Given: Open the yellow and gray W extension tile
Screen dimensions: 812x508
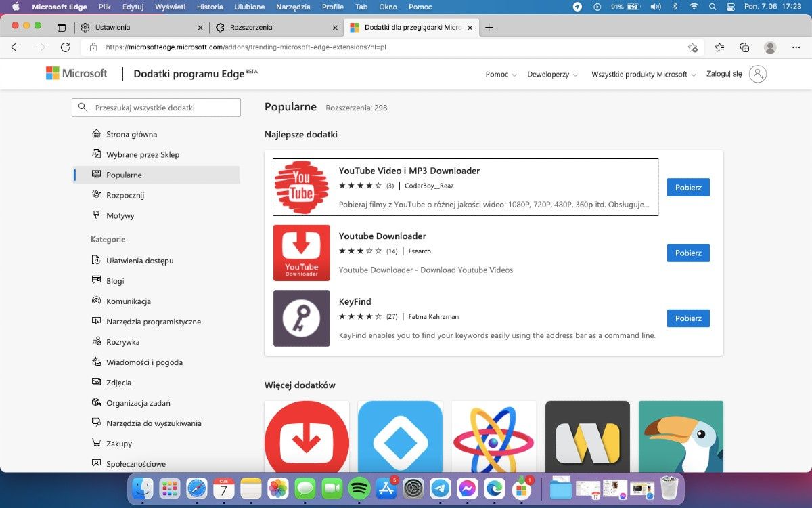Looking at the screenshot, I should pyautogui.click(x=587, y=436).
